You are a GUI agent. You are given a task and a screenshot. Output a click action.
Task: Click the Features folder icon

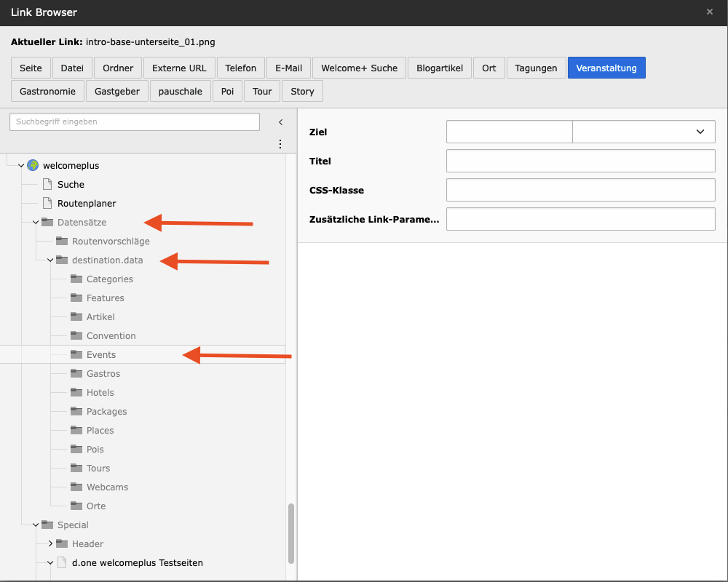[76, 298]
